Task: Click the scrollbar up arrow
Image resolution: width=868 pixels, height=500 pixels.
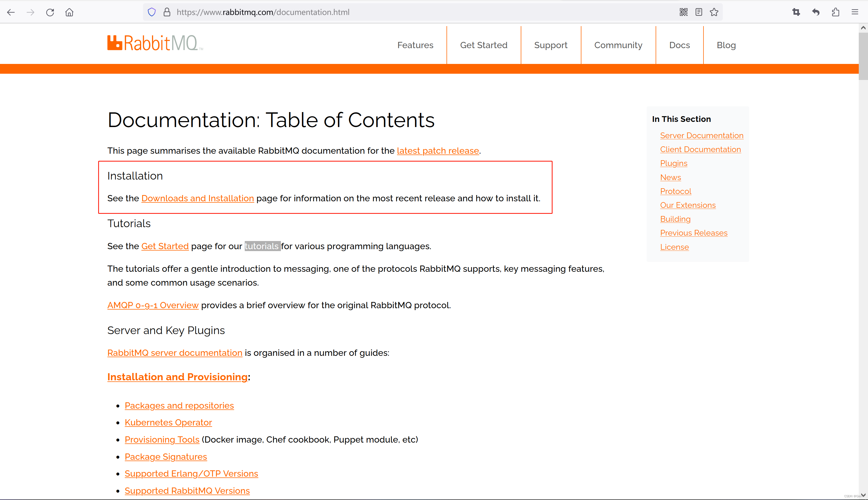Action: pos(863,28)
